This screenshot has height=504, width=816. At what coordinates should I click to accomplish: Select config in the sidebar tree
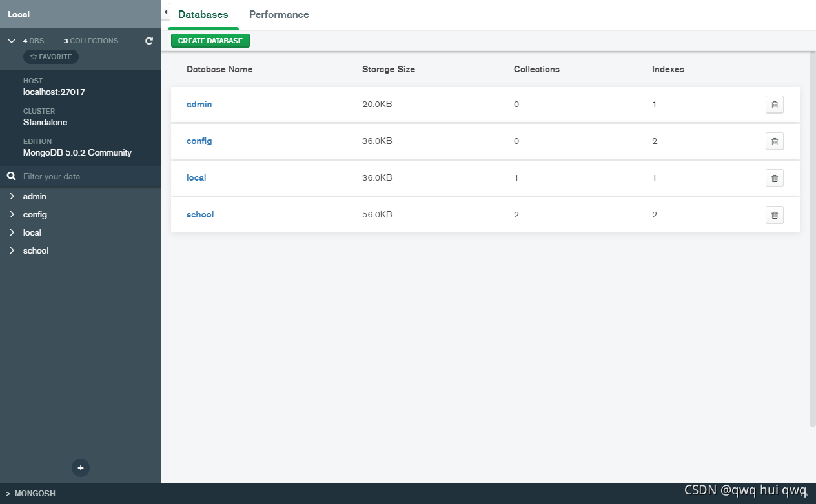35,214
